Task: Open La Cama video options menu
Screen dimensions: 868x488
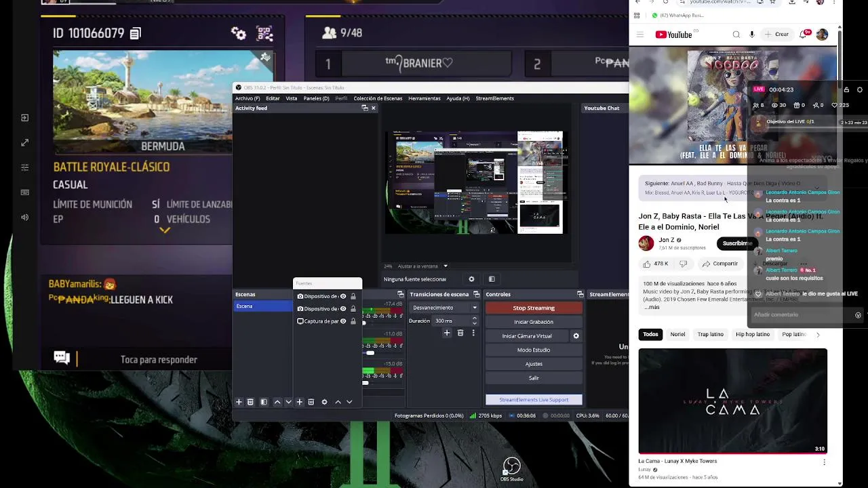Action: click(x=824, y=462)
